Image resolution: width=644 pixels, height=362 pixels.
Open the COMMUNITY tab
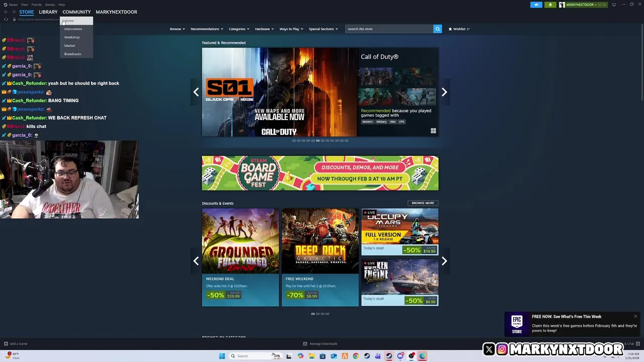click(76, 12)
